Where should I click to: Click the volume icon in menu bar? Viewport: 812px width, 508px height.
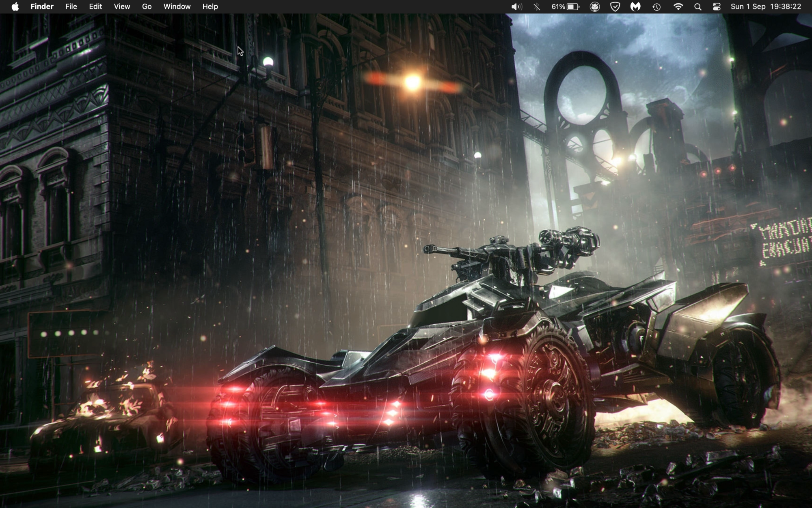coord(516,7)
